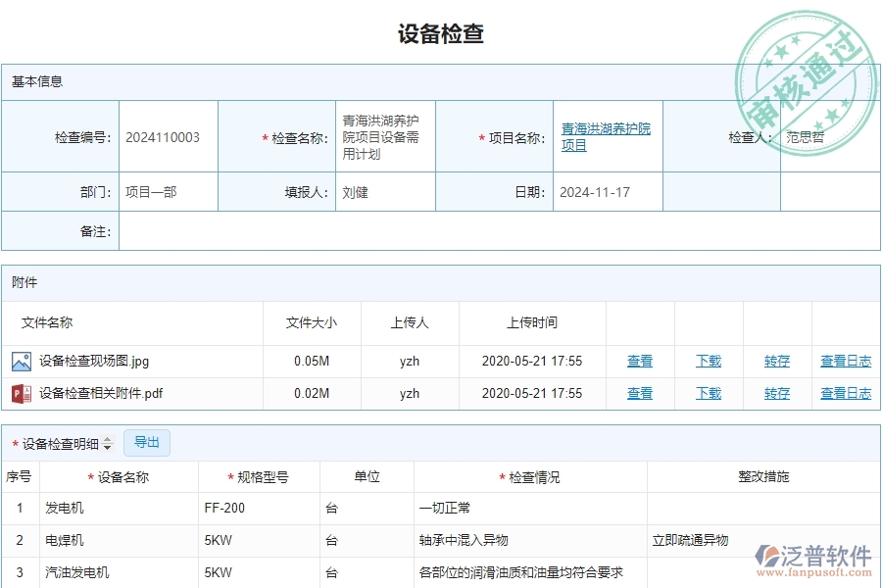
Task: Click the image file icon beside 设备检查现场图.jpg
Action: pyautogui.click(x=24, y=361)
